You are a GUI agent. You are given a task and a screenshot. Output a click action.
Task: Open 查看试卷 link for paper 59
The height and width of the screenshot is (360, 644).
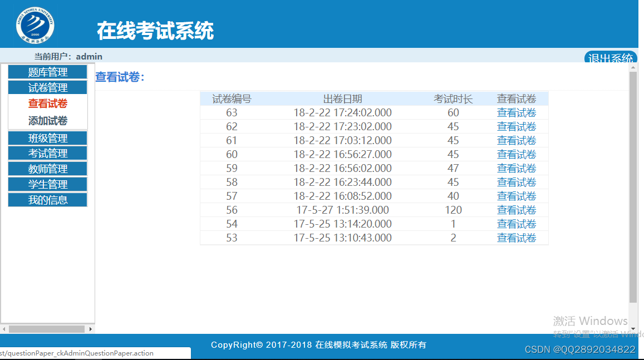516,168
